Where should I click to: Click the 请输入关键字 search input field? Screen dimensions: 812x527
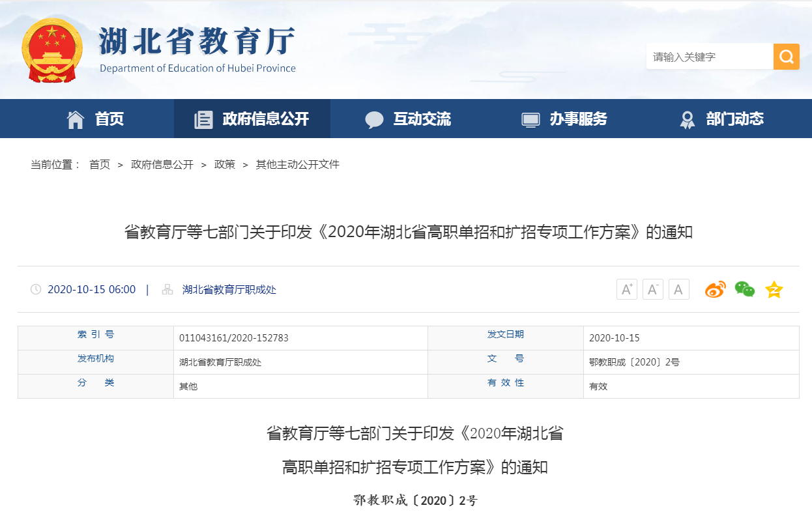pyautogui.click(x=709, y=57)
